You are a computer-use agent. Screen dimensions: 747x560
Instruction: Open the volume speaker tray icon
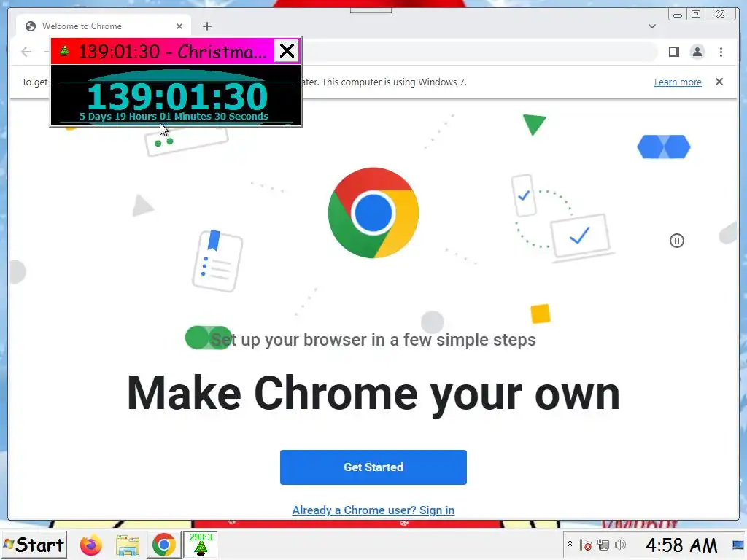pyautogui.click(x=620, y=545)
